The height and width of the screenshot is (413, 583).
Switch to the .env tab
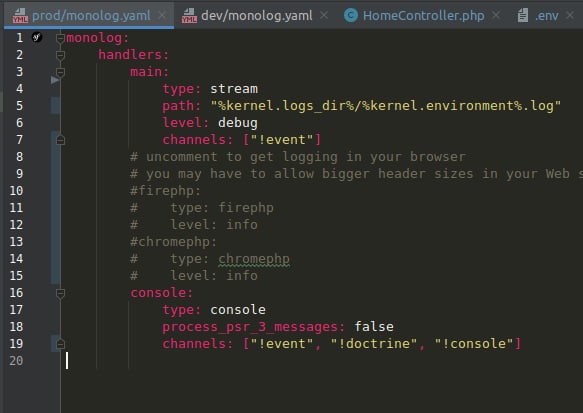[x=546, y=15]
